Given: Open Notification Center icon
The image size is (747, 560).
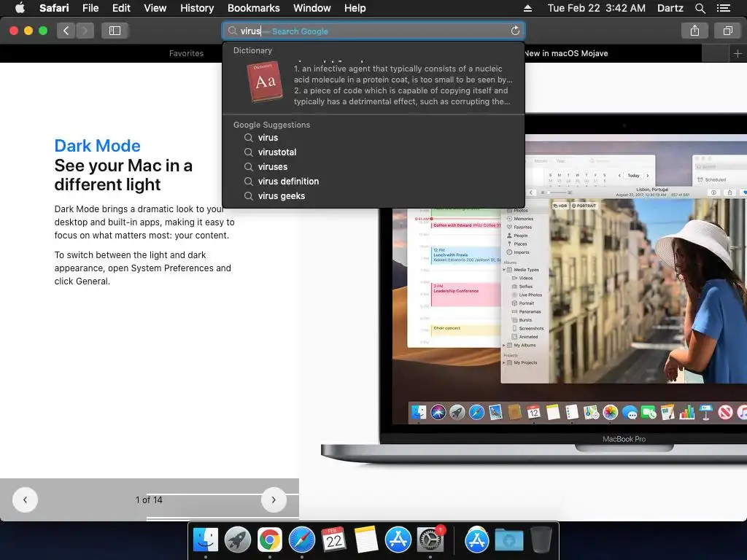Looking at the screenshot, I should 723,8.
